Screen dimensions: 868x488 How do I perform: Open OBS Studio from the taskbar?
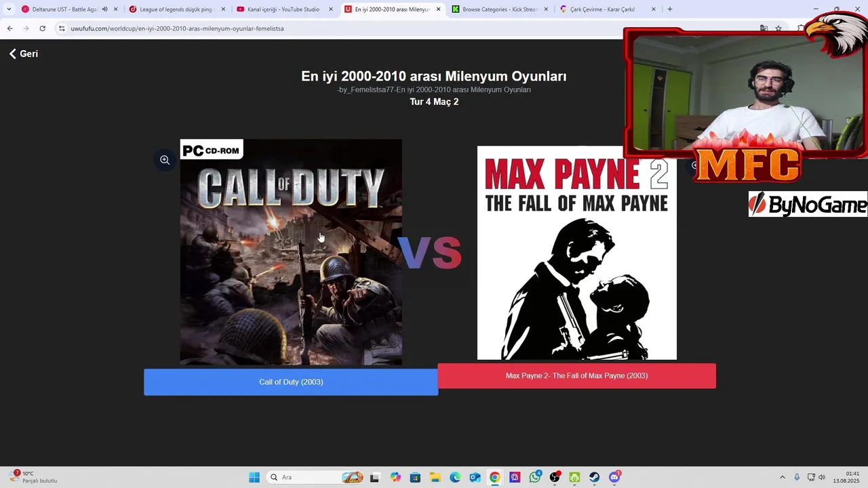pyautogui.click(x=555, y=477)
